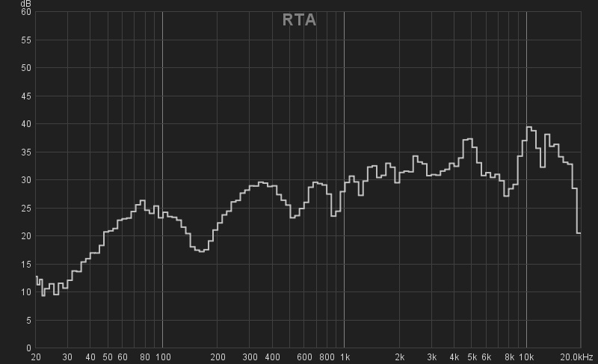
Task: Select the 4k frequency axis label
Action: [x=454, y=357]
